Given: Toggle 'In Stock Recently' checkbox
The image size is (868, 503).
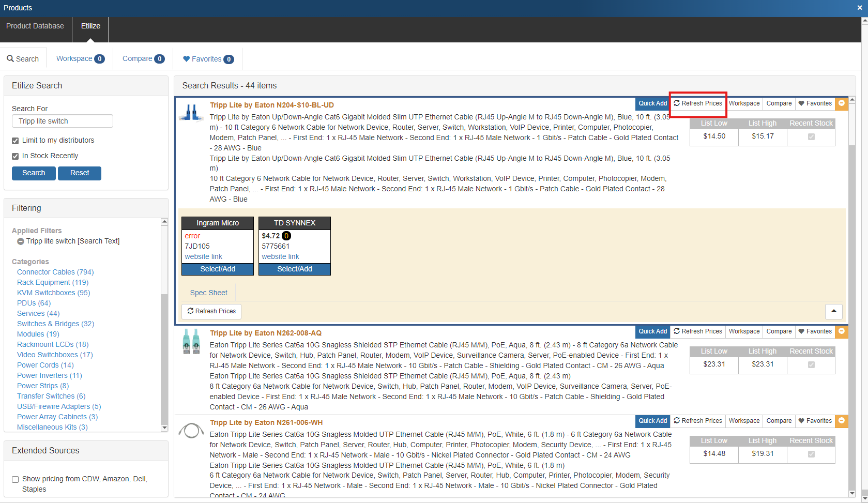Looking at the screenshot, I should (x=16, y=156).
